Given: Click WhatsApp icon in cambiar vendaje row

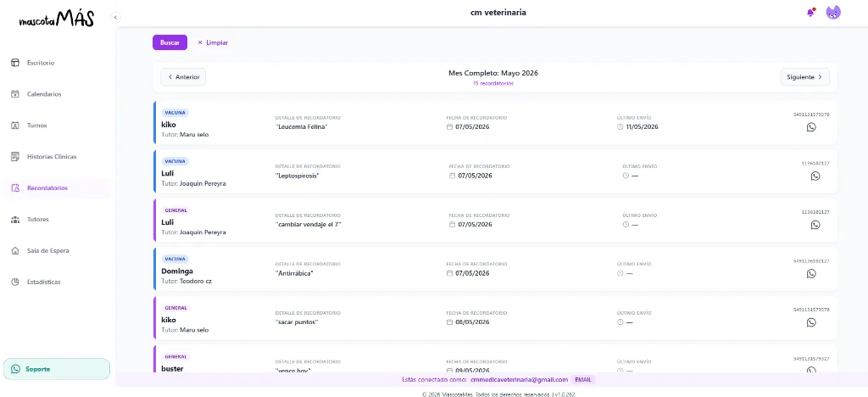Looking at the screenshot, I should [815, 225].
